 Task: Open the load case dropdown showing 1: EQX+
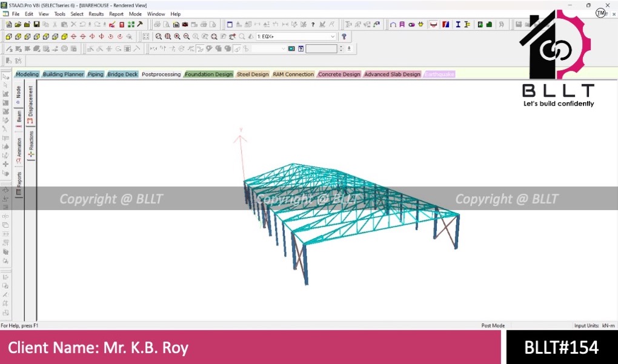(296, 36)
